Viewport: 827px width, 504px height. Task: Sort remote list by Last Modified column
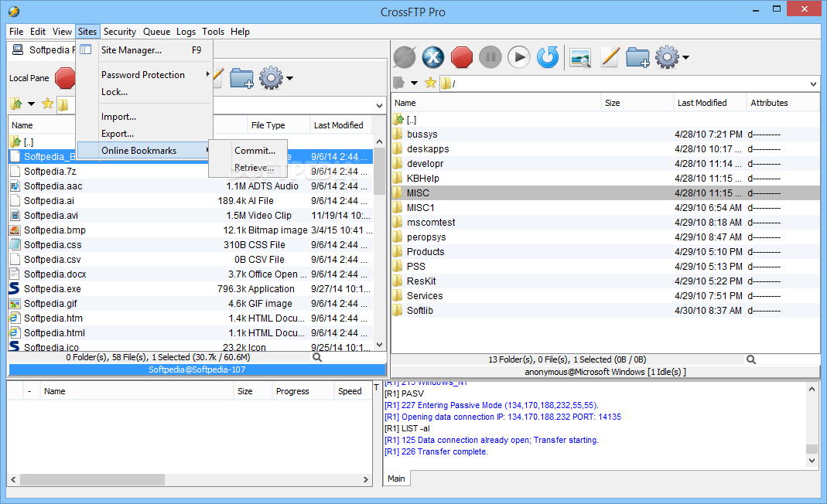point(710,103)
